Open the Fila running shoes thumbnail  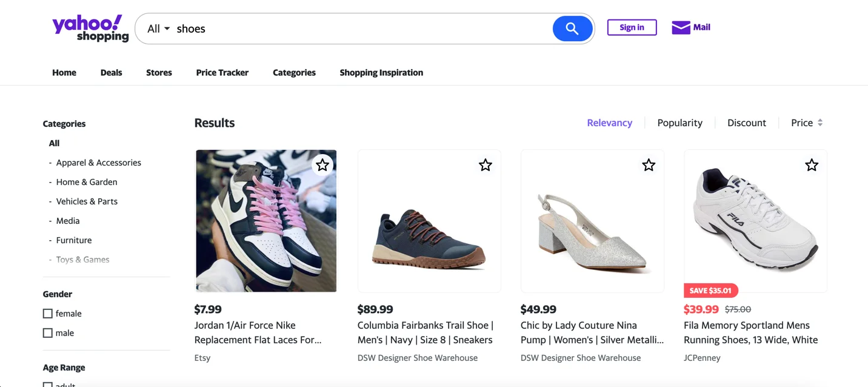[x=755, y=220]
